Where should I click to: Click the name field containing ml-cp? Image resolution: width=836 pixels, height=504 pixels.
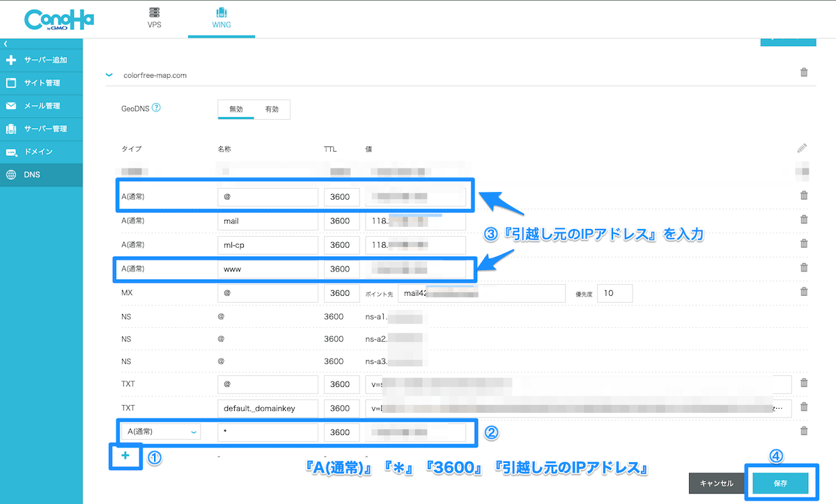coord(268,245)
